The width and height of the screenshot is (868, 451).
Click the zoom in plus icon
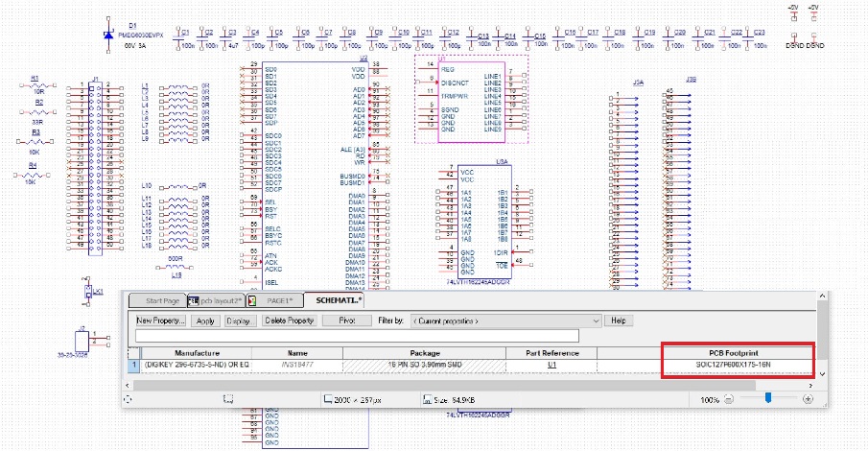808,398
